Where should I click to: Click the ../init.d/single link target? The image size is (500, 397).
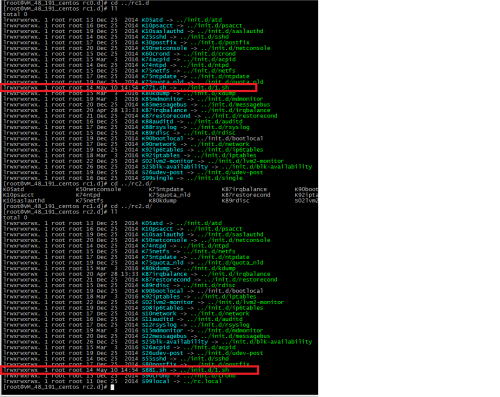click(x=214, y=178)
